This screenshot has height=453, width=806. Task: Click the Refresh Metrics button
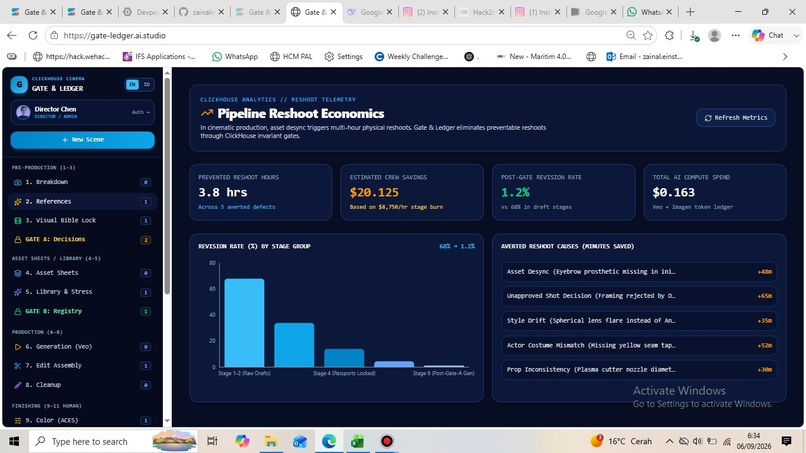(x=736, y=118)
